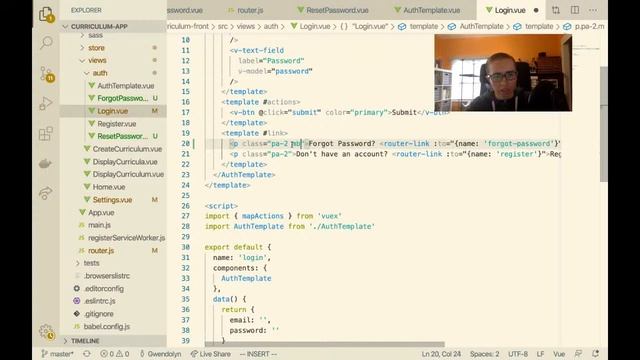This screenshot has width=640, height=360.
Task: Switch to the AuthTemplate.vue tab
Action: coord(427,10)
